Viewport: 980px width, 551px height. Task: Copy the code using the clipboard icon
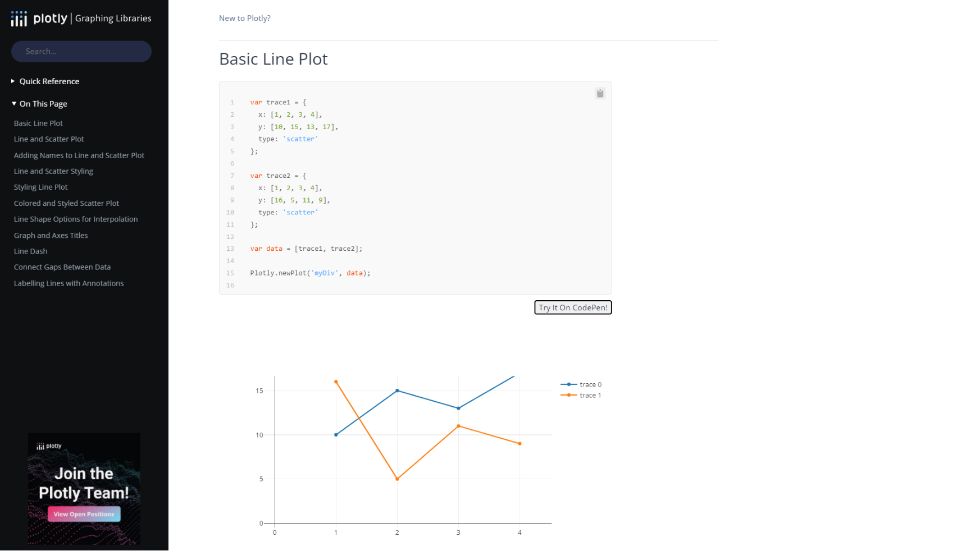[600, 93]
